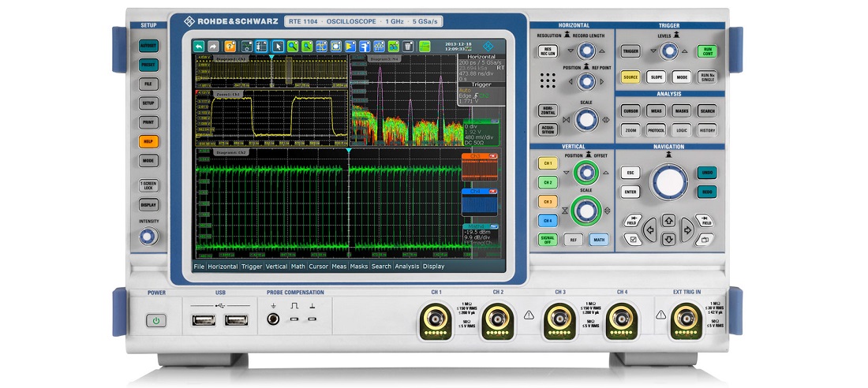Select the second green magnifier zoom tool
This screenshot has width=868, height=388.
coord(307,47)
